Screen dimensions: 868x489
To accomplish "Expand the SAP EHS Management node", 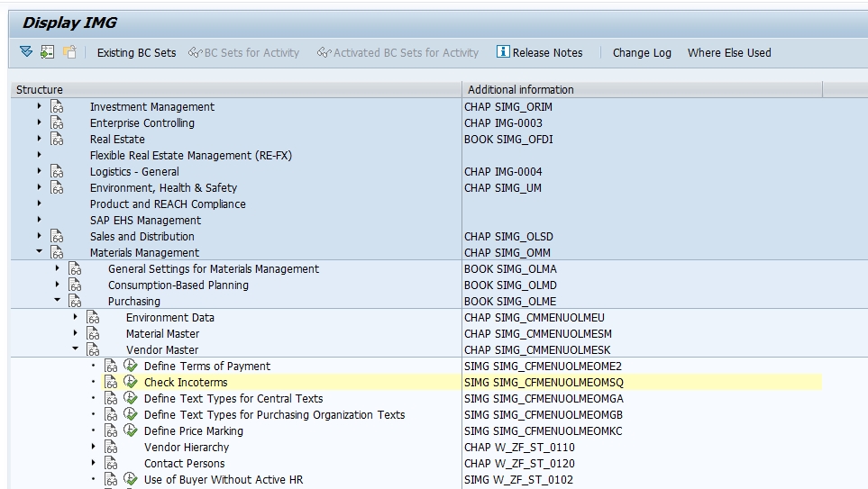I will click(x=40, y=219).
